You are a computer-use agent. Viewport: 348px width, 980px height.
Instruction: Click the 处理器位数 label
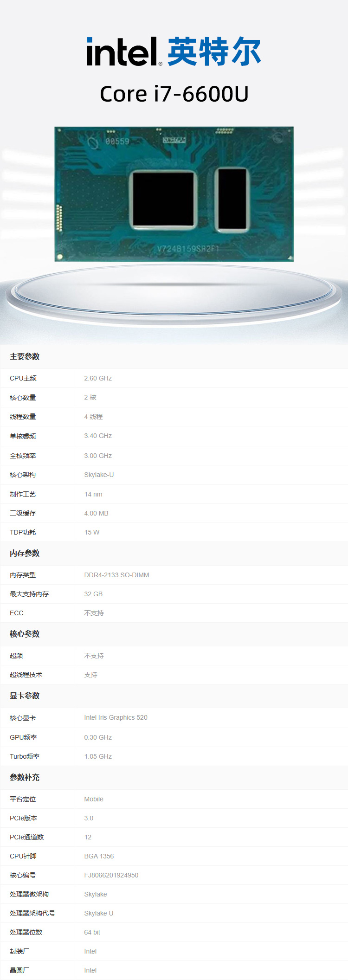(26, 932)
